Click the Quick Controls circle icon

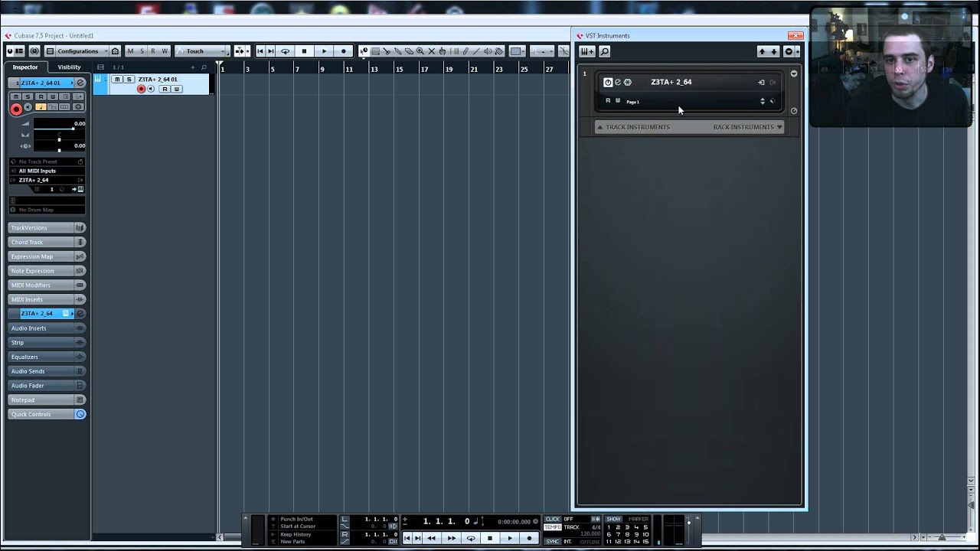coord(80,414)
